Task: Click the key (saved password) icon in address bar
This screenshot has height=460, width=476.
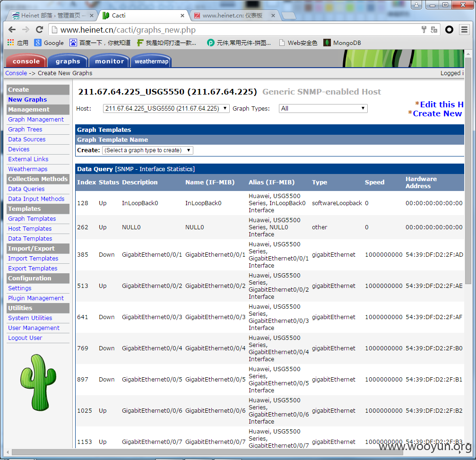Action: pos(424,29)
